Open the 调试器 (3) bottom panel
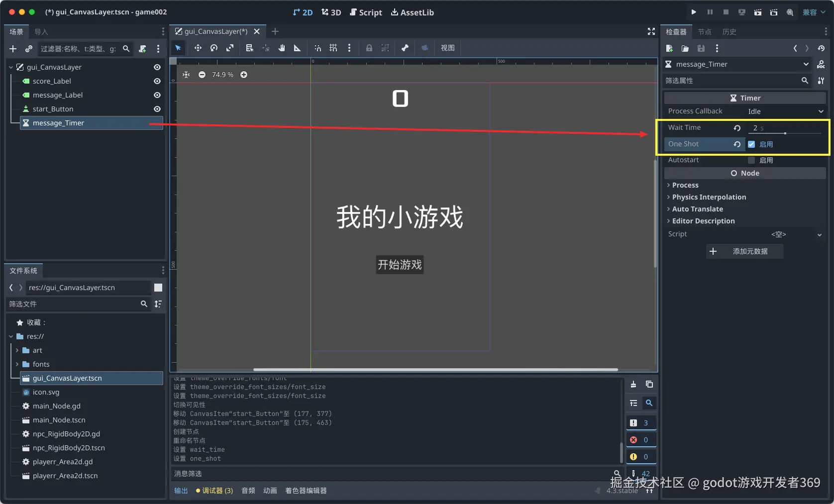Viewport: 834px width, 504px height. pyautogui.click(x=214, y=491)
